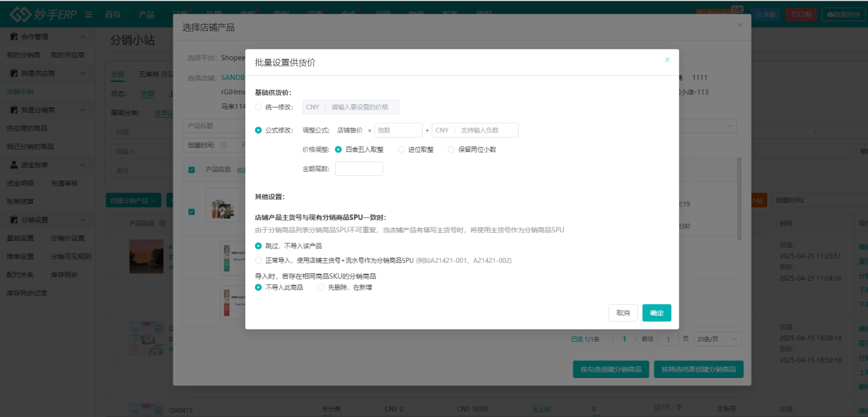The height and width of the screenshot is (417, 868).
Task: Go to next page arrow in pagination
Action: [x=636, y=339]
